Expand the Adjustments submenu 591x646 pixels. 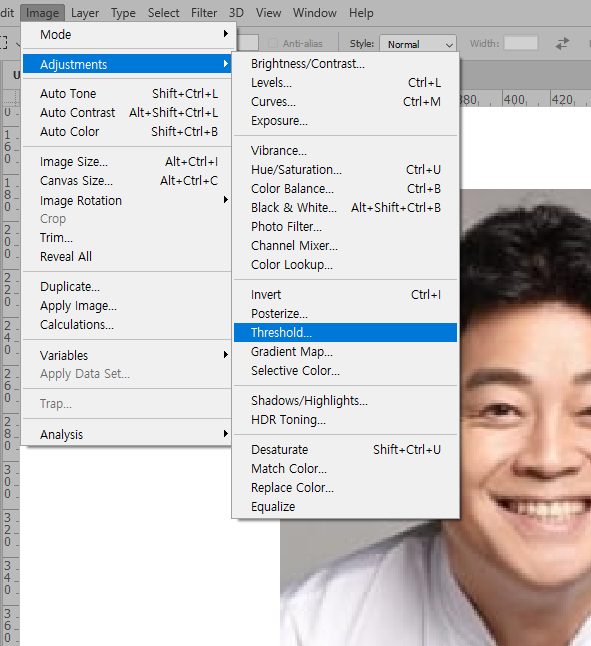(x=128, y=64)
